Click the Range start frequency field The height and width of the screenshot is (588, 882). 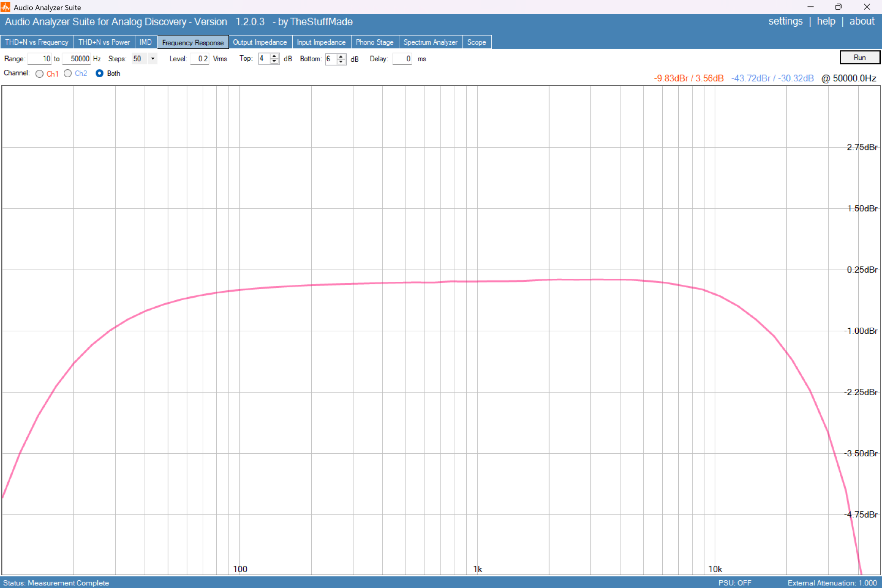[40, 59]
